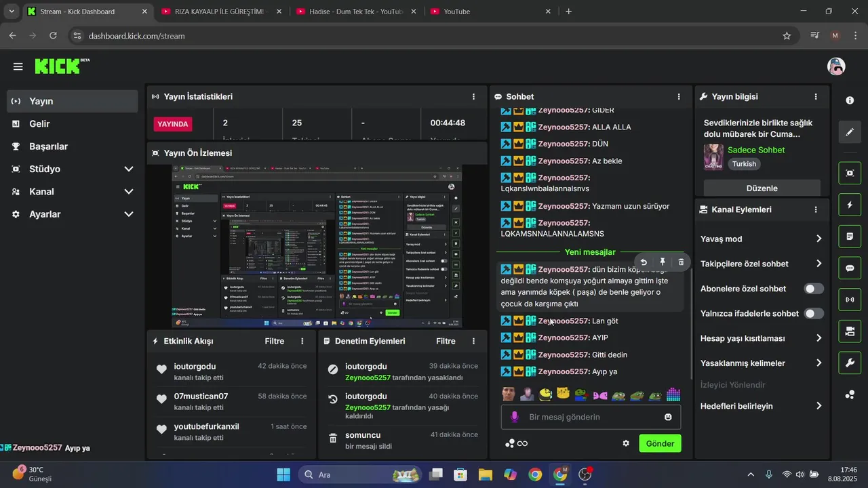Open OBS Studio from taskbar

coord(585,474)
